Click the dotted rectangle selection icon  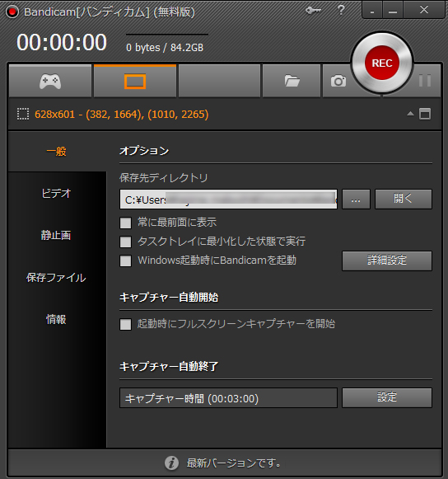tap(23, 115)
